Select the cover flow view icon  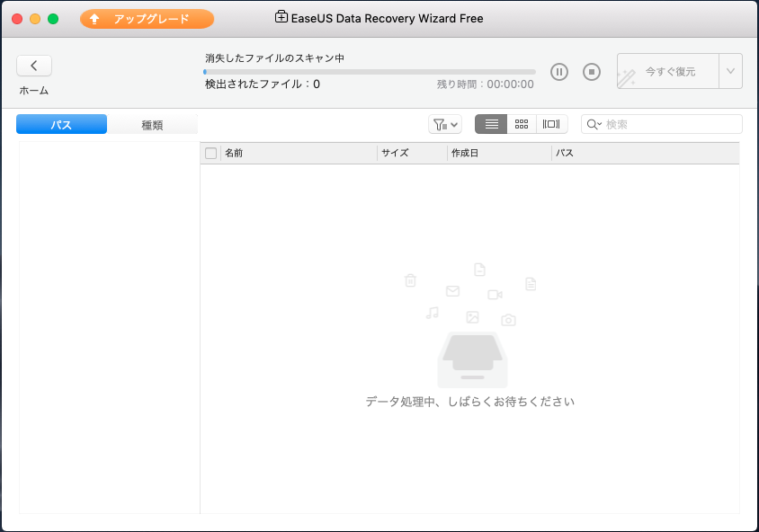click(551, 124)
